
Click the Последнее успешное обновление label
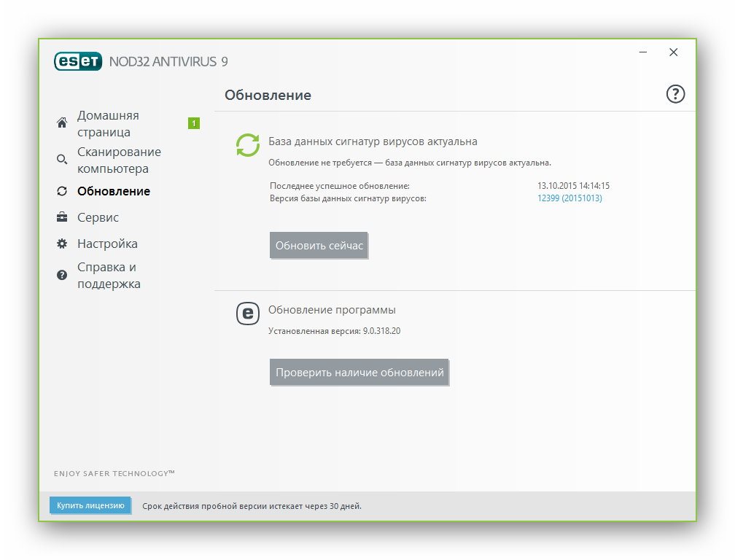340,186
